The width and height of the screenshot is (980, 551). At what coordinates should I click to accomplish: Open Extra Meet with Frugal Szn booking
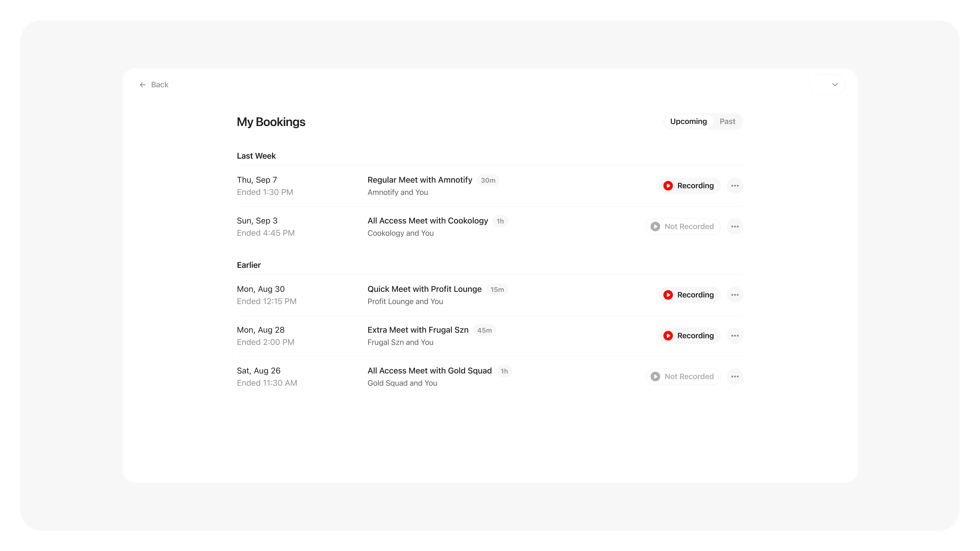point(418,330)
